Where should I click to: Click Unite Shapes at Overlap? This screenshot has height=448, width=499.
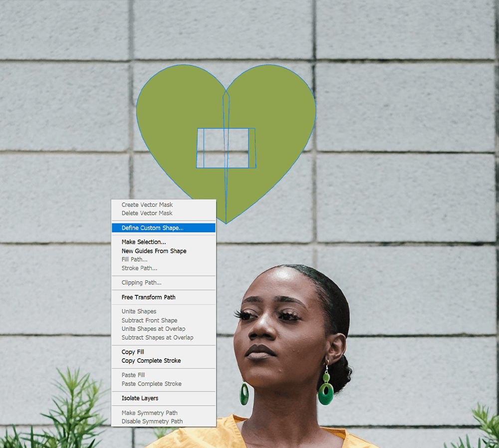(164, 329)
